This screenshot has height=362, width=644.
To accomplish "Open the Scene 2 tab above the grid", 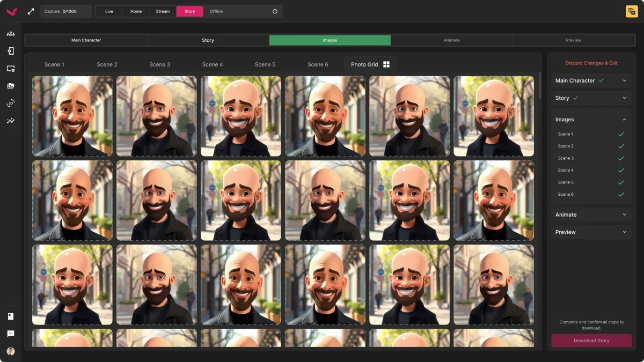I will [x=107, y=64].
